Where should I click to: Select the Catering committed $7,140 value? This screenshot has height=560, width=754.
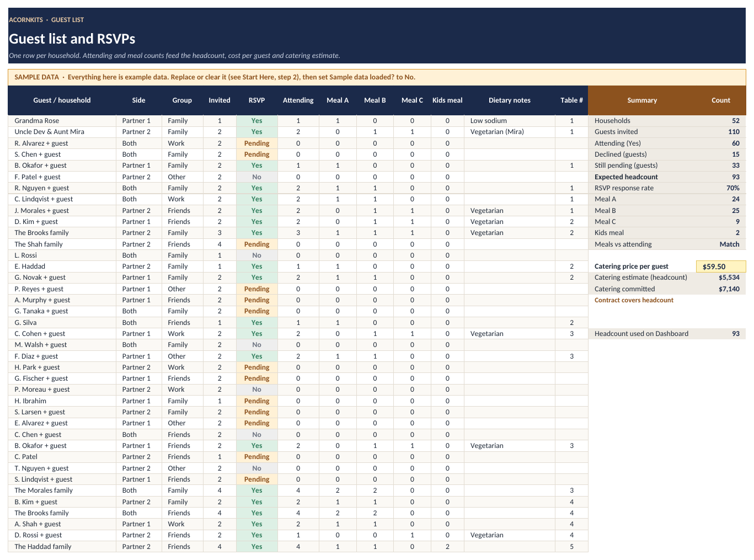pyautogui.click(x=721, y=289)
